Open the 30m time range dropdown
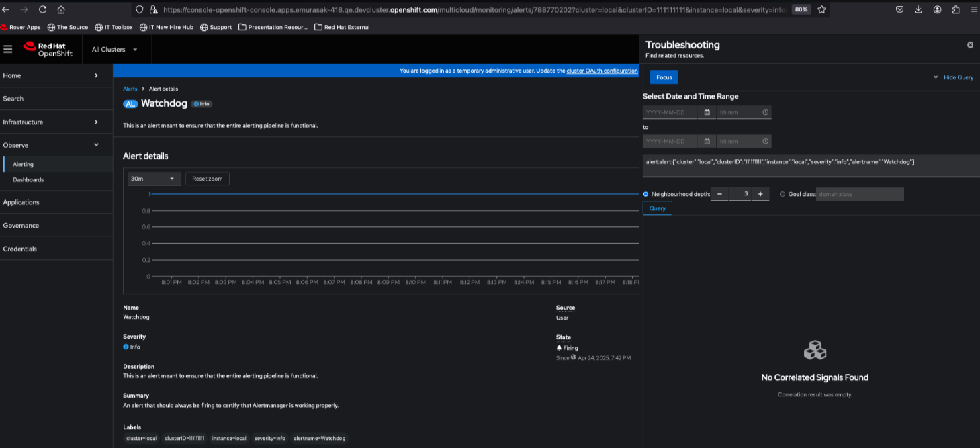The width and height of the screenshot is (980, 448). click(154, 179)
